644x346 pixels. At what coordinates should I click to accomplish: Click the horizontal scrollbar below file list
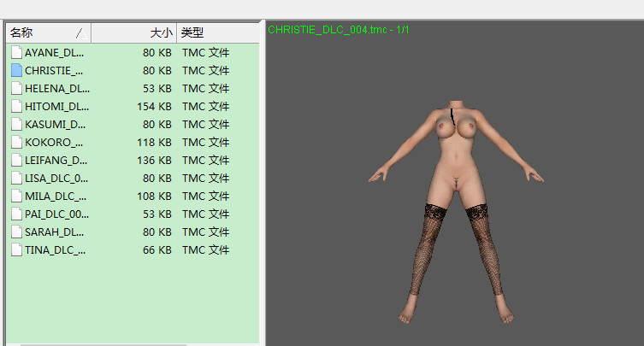click(103, 343)
